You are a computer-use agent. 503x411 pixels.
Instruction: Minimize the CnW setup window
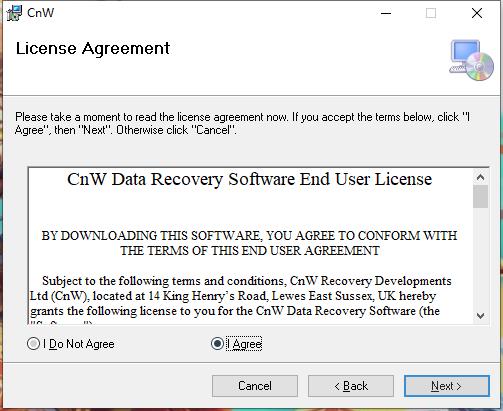[x=386, y=13]
